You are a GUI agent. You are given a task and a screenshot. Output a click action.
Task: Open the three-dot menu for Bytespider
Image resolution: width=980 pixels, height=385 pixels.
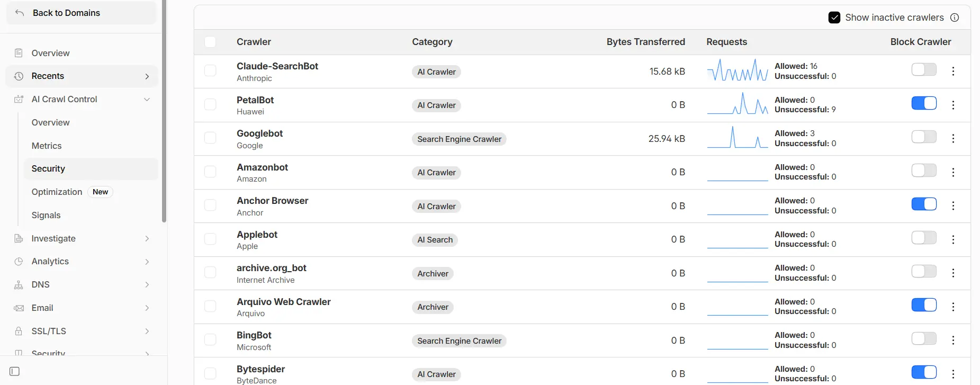pos(953,374)
